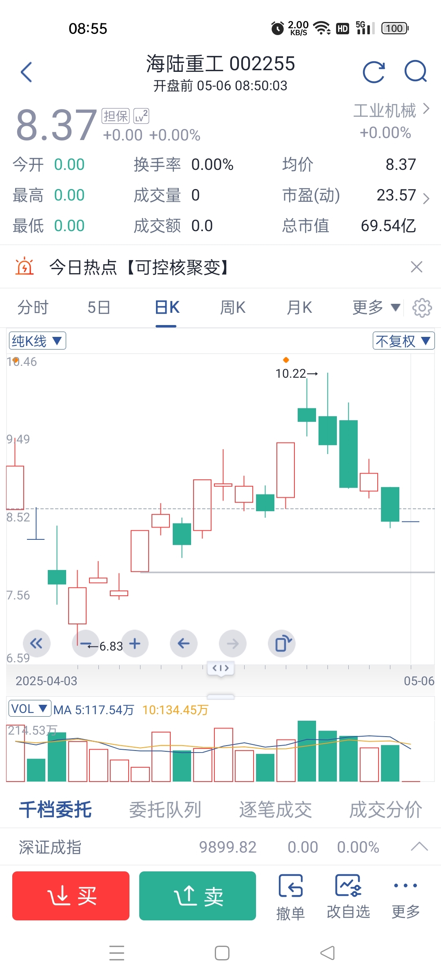
Task: Shift chart left with arrow button
Action: coord(184,644)
